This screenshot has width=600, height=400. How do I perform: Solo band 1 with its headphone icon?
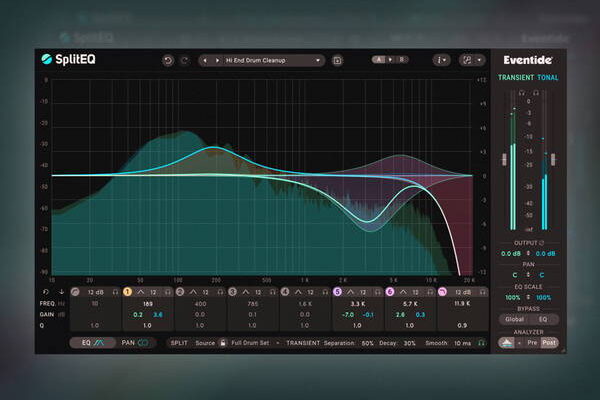[167, 291]
